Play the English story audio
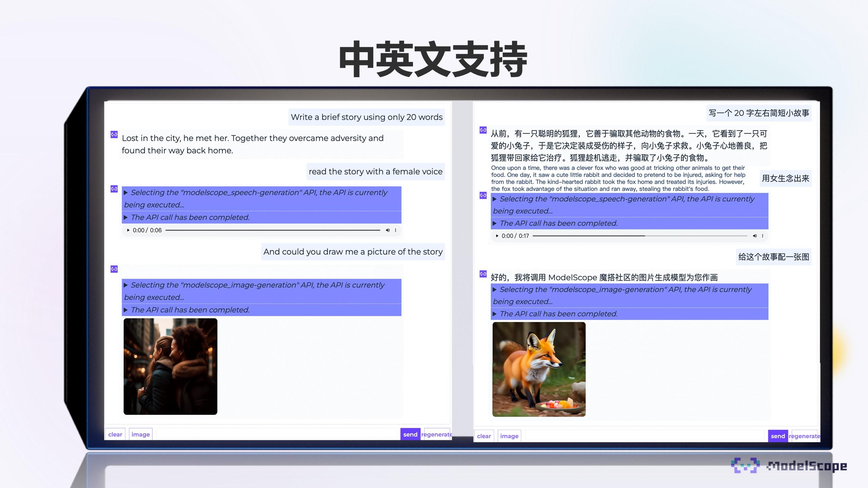Image resolution: width=868 pixels, height=488 pixels. pos(128,230)
